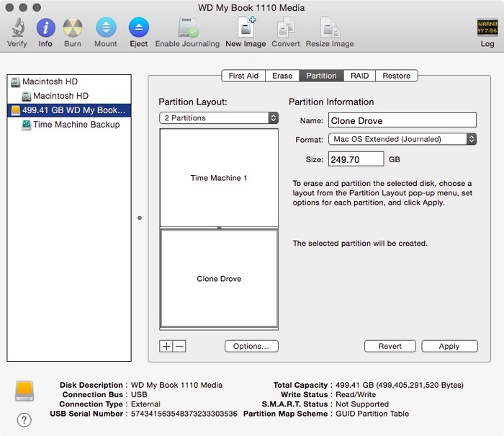Open the Log viewer icon
The image size is (504, 436).
[x=487, y=27]
